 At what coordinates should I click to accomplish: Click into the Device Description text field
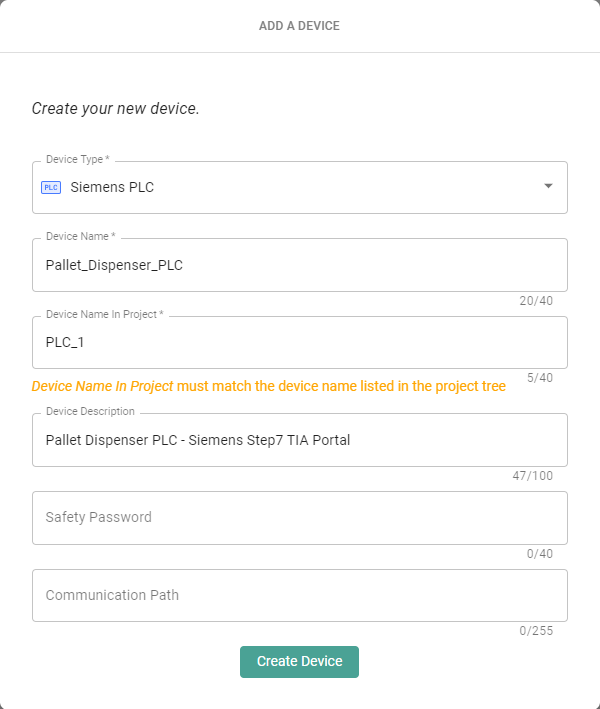coord(300,440)
